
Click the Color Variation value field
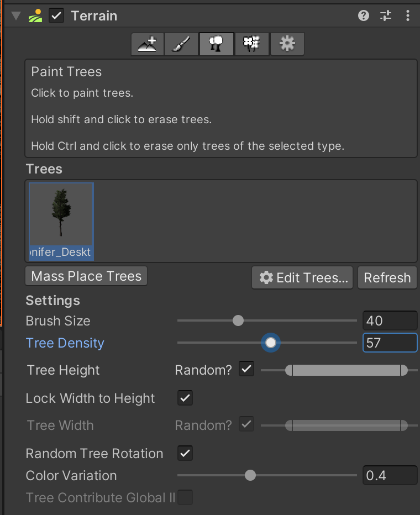click(x=390, y=475)
